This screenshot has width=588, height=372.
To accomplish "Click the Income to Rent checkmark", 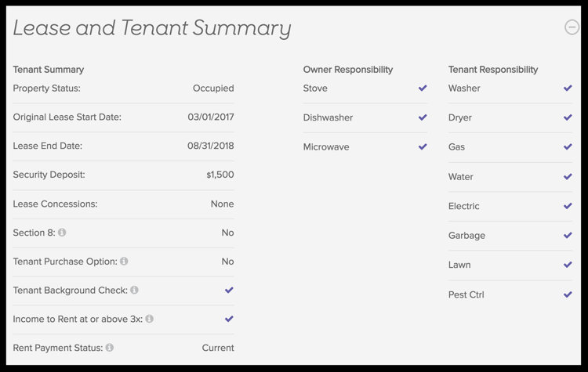I will coord(229,319).
